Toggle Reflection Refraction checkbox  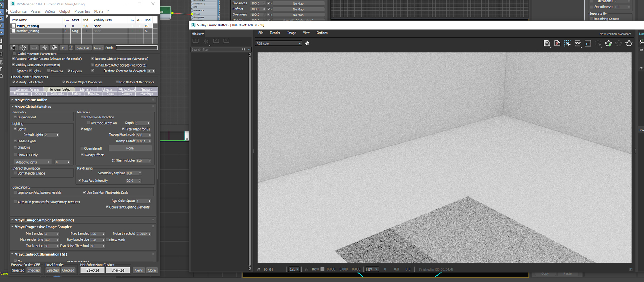pos(82,117)
